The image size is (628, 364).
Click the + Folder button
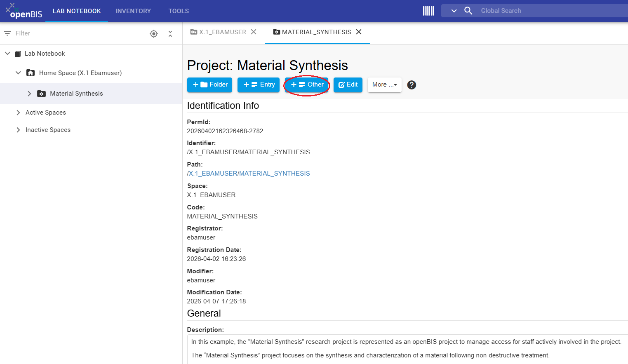[210, 85]
